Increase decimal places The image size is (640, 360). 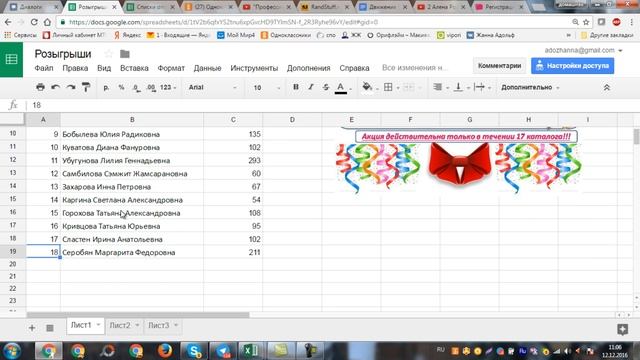[151, 87]
